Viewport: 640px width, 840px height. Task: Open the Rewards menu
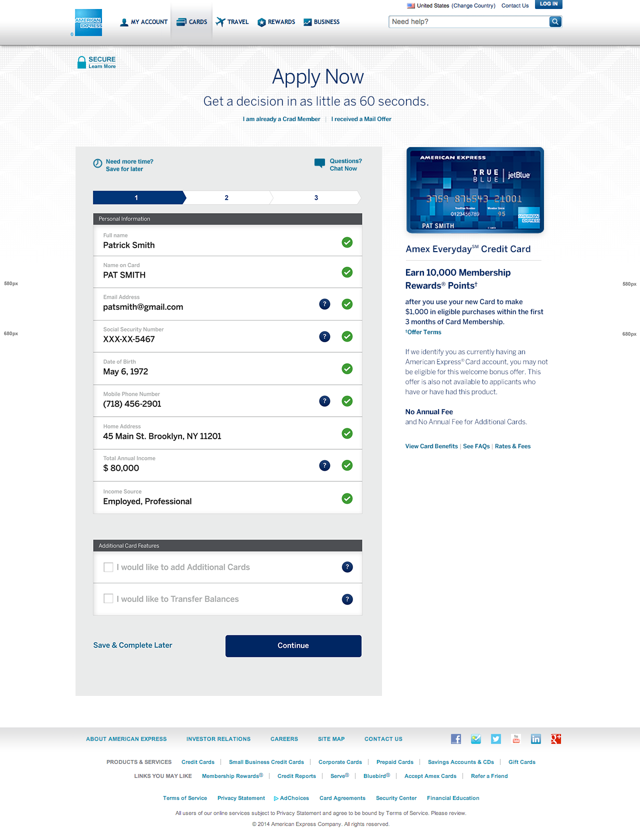click(276, 22)
